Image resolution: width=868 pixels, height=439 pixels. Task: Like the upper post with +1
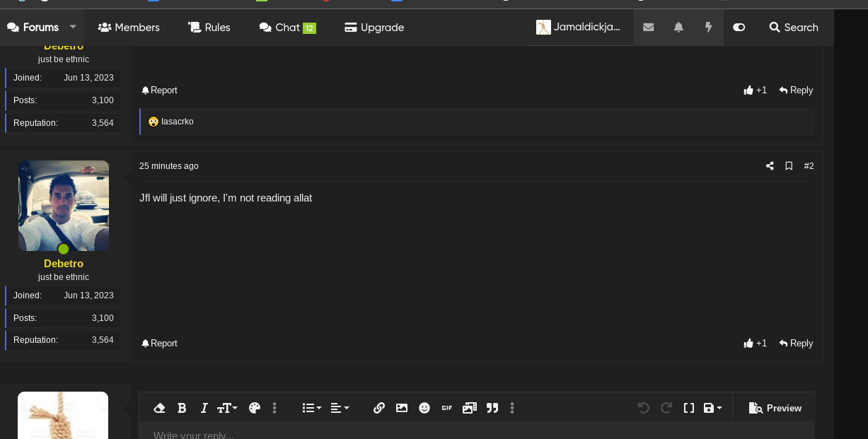click(x=756, y=90)
